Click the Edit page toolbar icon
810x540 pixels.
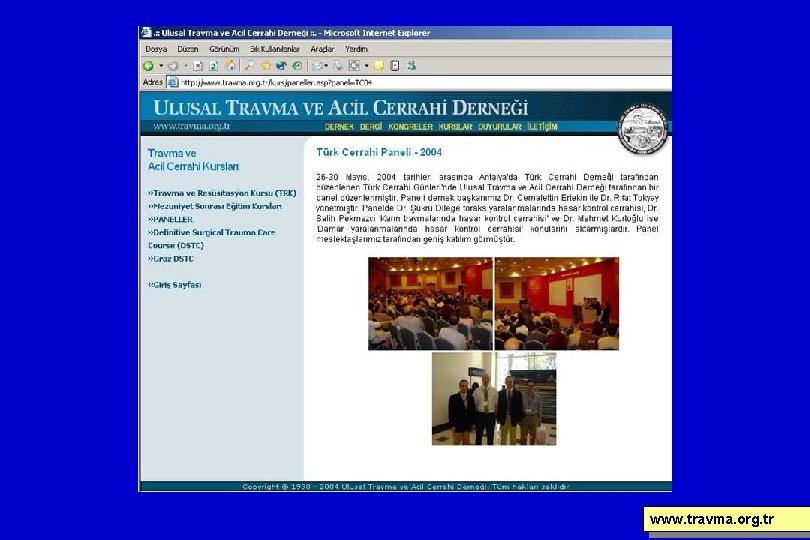click(354, 66)
